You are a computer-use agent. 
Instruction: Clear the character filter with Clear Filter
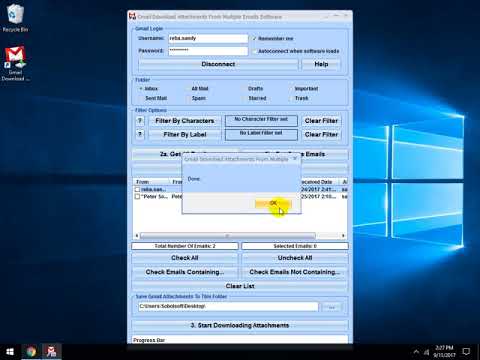coord(321,121)
